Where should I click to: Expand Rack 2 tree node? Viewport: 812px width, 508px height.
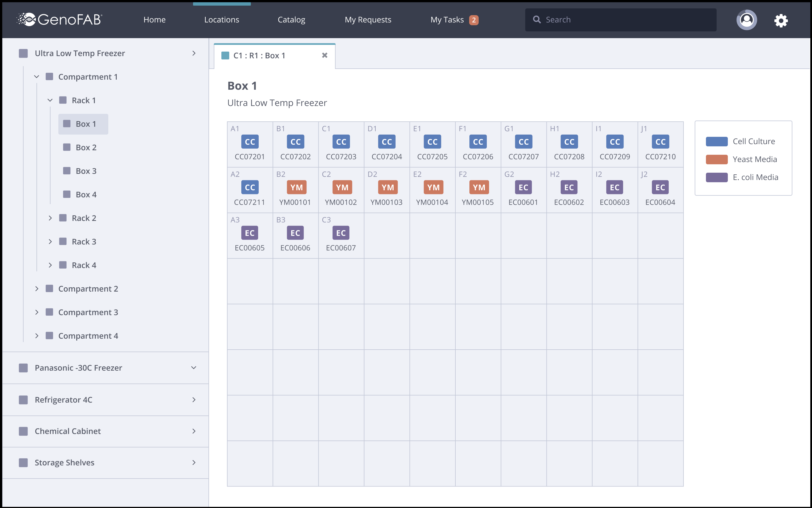50,218
